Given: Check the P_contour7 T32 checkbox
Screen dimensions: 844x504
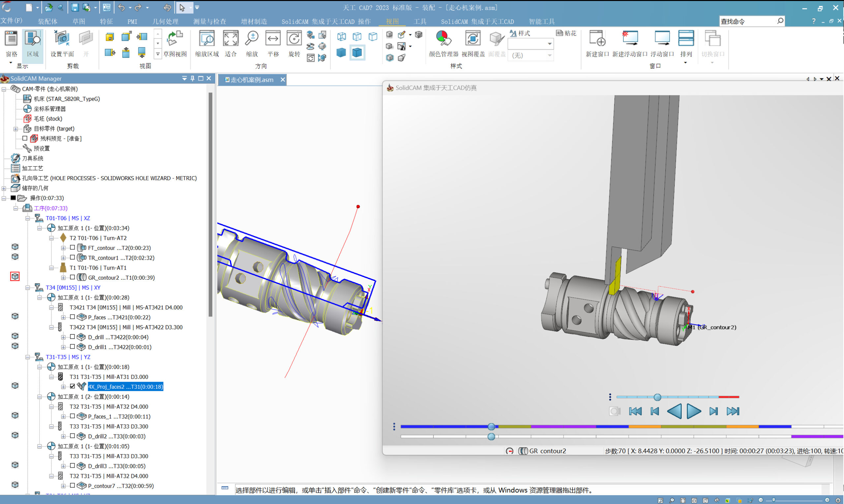Looking at the screenshot, I should tap(73, 485).
